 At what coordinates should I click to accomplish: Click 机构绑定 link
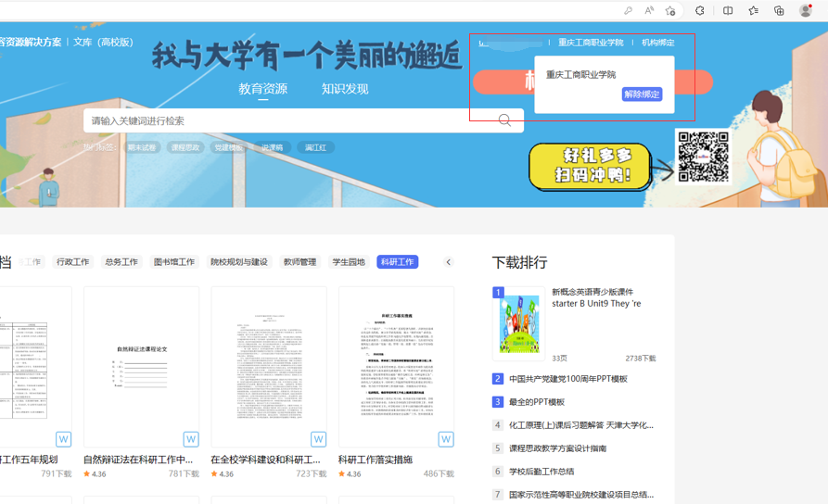coord(657,43)
